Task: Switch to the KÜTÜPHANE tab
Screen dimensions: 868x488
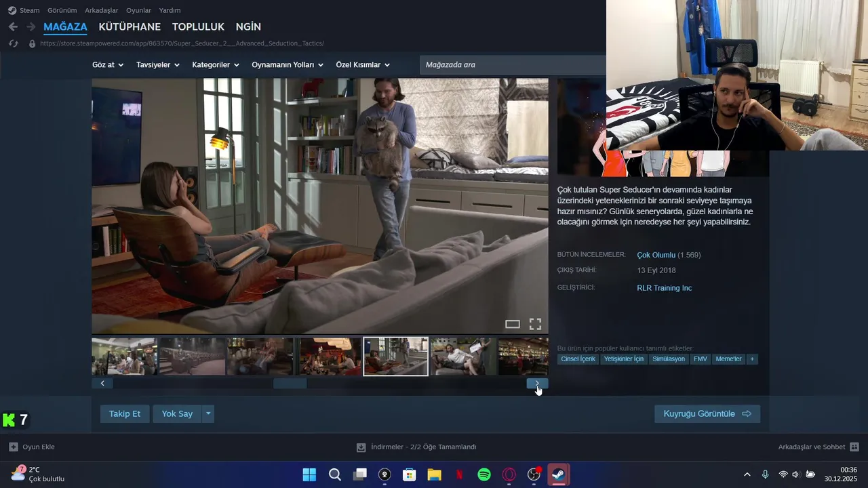Action: pos(130,27)
